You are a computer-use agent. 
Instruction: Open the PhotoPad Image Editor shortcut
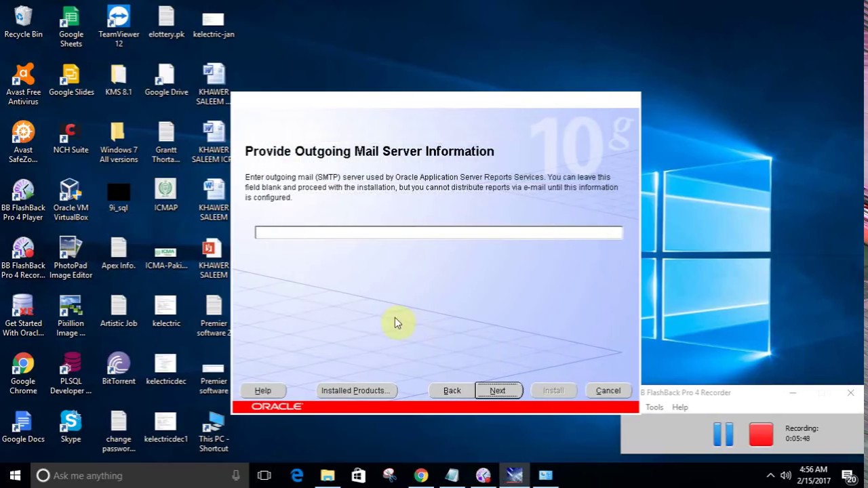coord(71,258)
